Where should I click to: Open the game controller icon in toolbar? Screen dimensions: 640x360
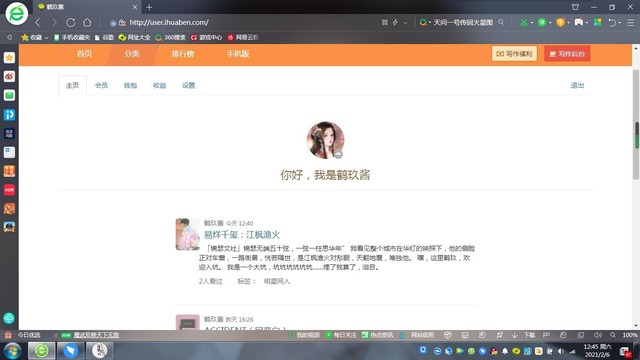pos(579,22)
